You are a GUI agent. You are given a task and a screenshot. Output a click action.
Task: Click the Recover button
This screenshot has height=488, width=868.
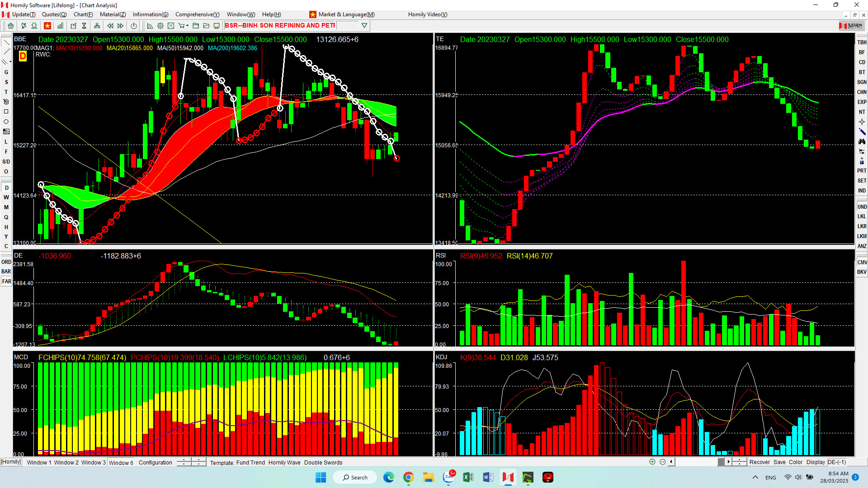(x=759, y=462)
